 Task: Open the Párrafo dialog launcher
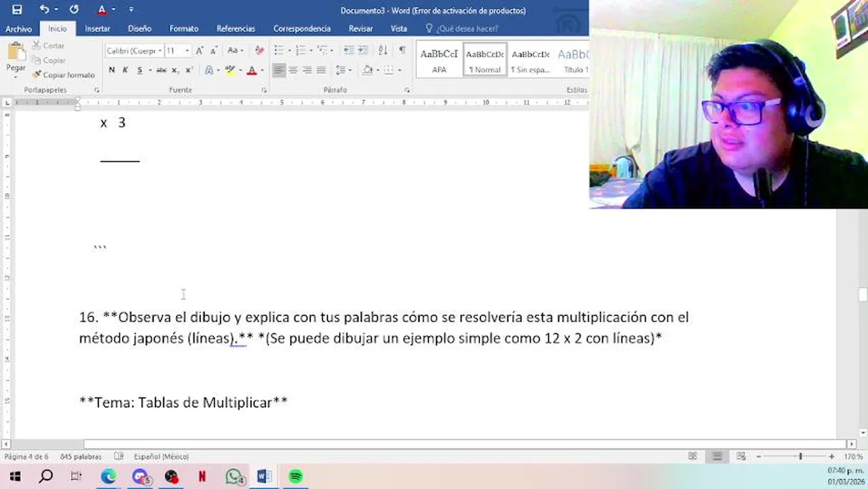(407, 90)
